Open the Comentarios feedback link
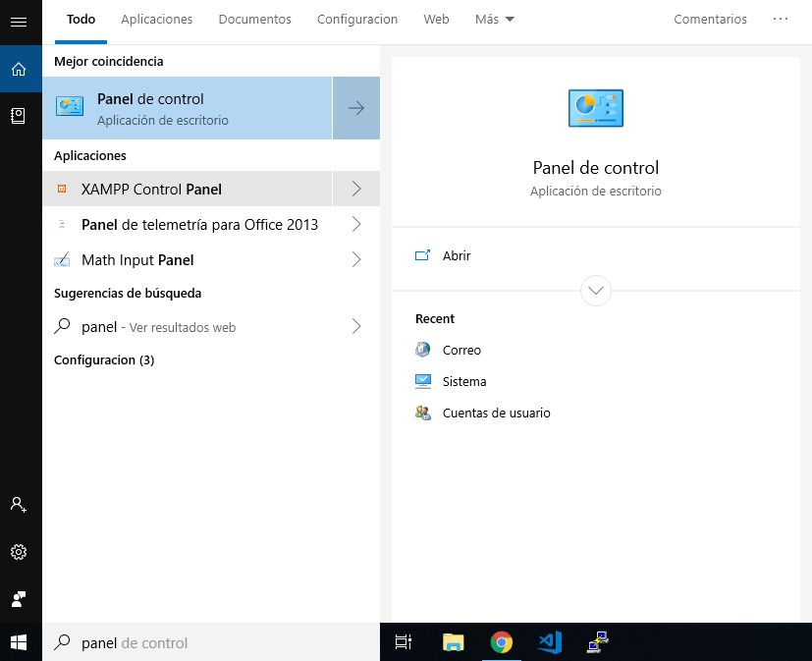This screenshot has height=661, width=812. click(x=710, y=20)
